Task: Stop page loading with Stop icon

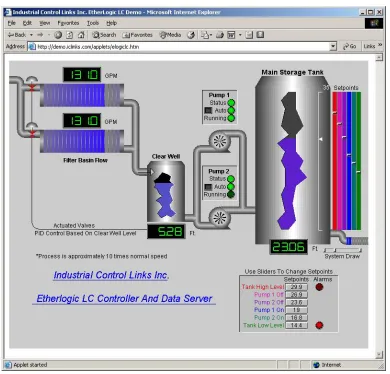Action: [58, 35]
